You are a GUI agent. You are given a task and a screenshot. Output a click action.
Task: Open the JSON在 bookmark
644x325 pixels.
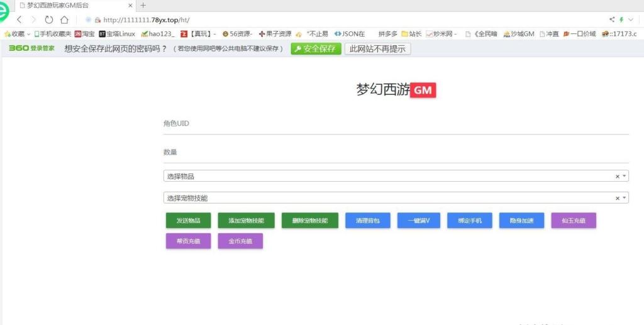(x=350, y=34)
